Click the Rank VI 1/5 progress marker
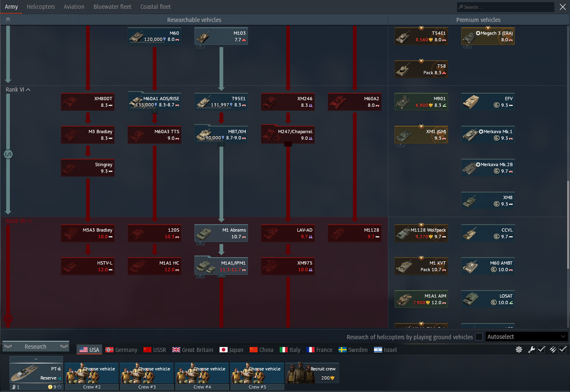570x392 pixels. (8, 154)
